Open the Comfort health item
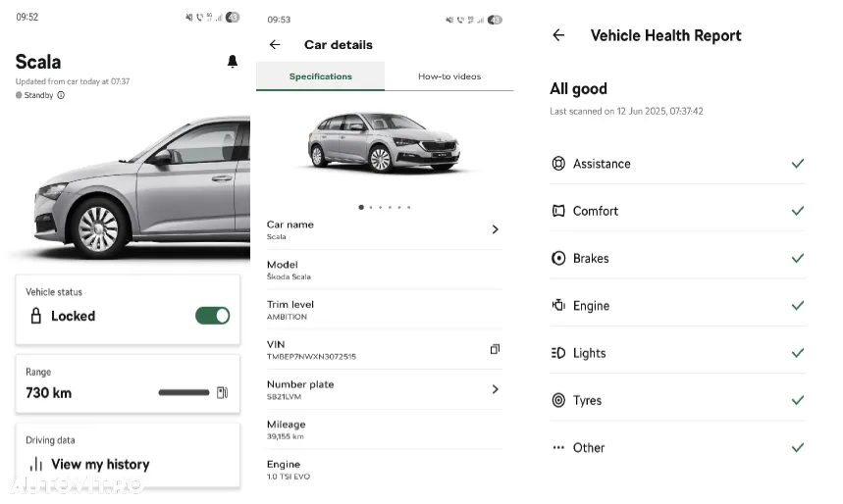Screen dimensions: 843x504 coord(677,211)
